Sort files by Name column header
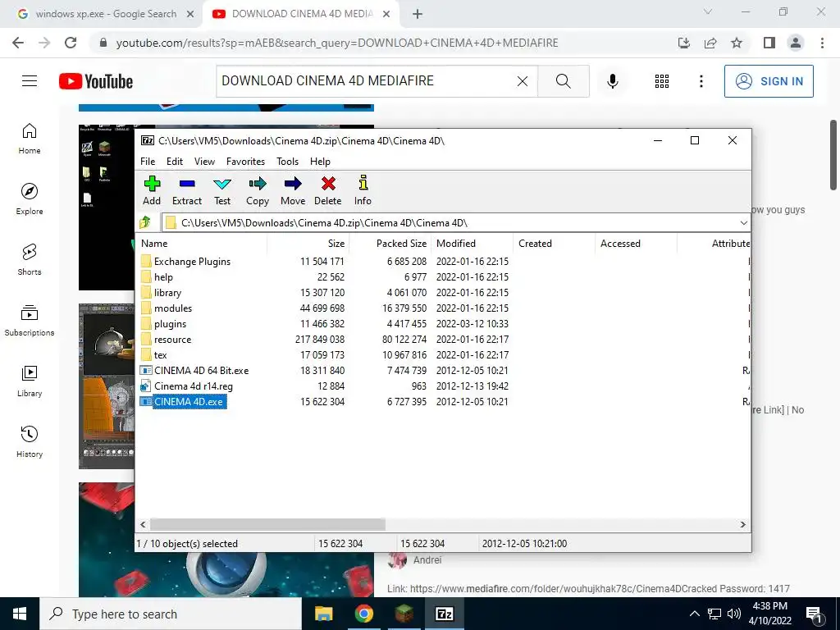Image resolution: width=840 pixels, height=630 pixels. click(x=203, y=243)
